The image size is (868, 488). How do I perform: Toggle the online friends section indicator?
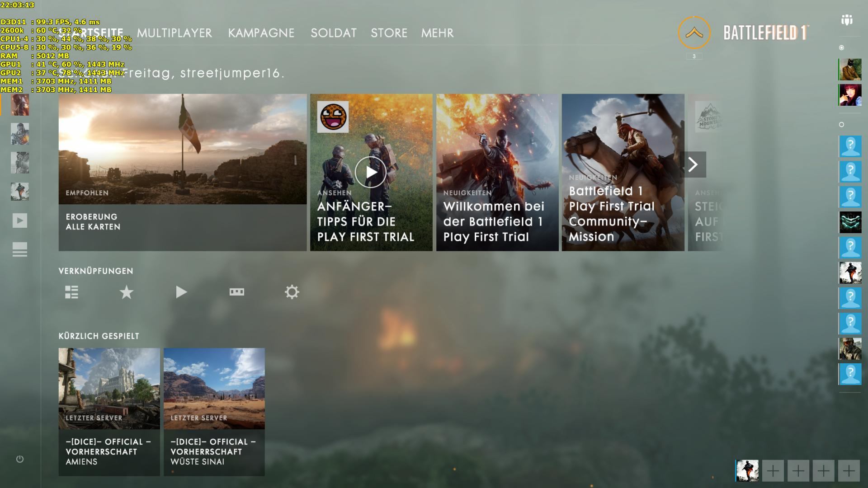(841, 47)
